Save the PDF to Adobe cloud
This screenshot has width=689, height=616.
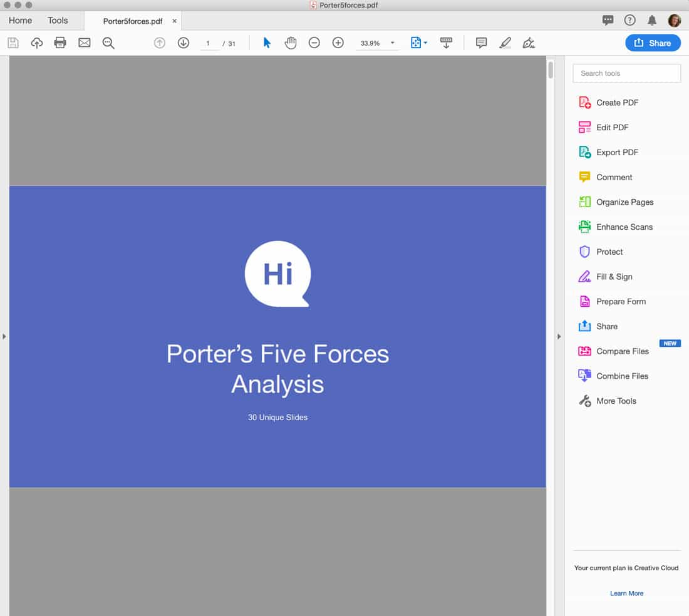(37, 43)
